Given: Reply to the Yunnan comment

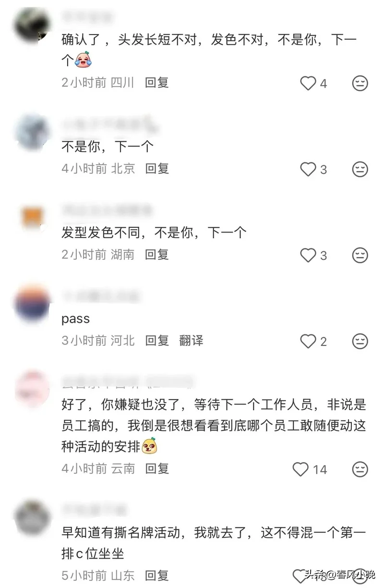Looking at the screenshot, I should pos(157,468).
